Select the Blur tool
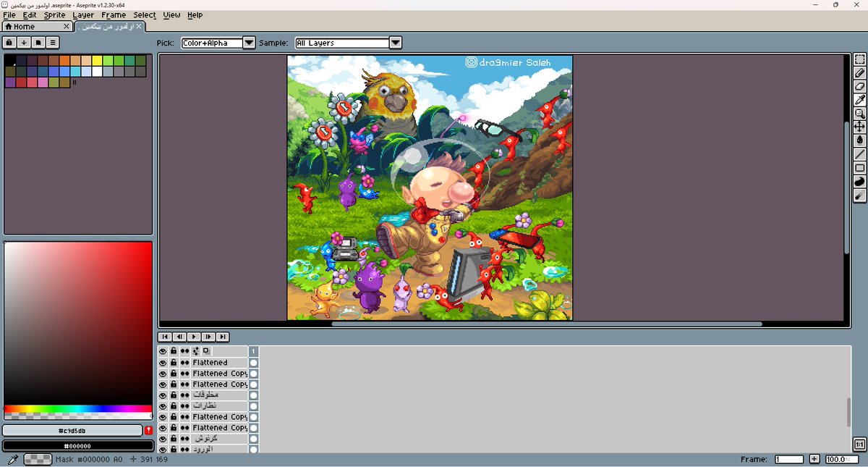The image size is (868, 467). pos(860,195)
